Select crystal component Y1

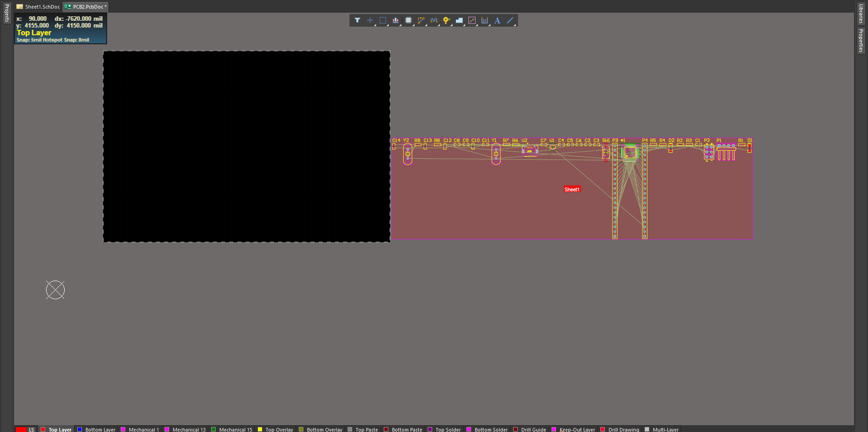point(496,154)
